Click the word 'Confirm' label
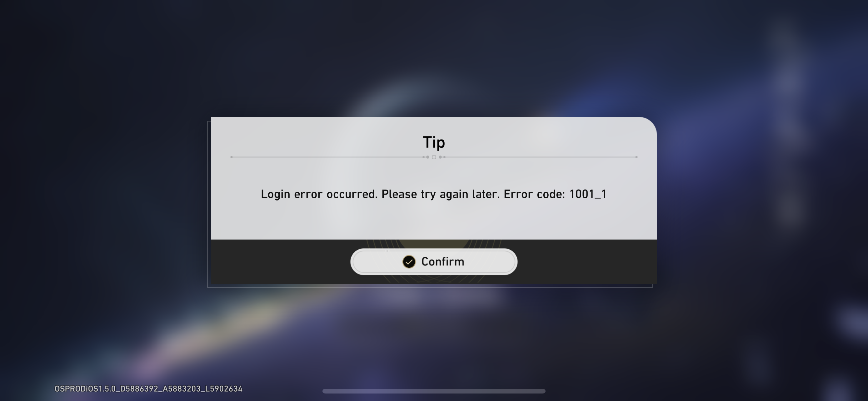Viewport: 868px width, 401px height. tap(443, 262)
